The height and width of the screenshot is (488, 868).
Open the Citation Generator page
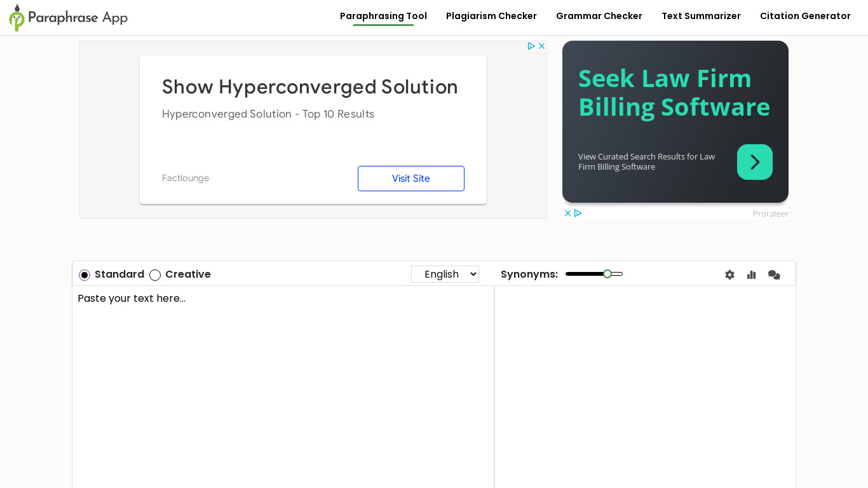click(x=805, y=16)
